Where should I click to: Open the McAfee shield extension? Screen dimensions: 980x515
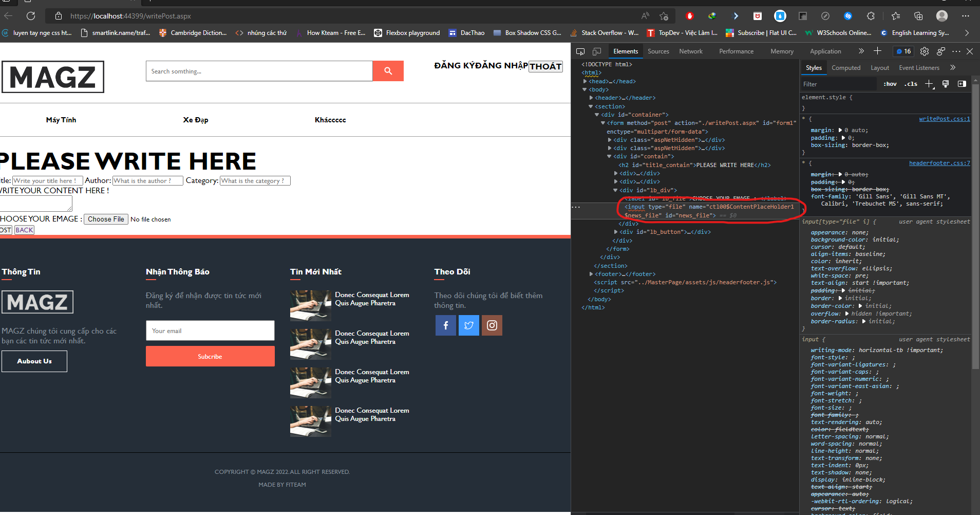[x=758, y=16]
